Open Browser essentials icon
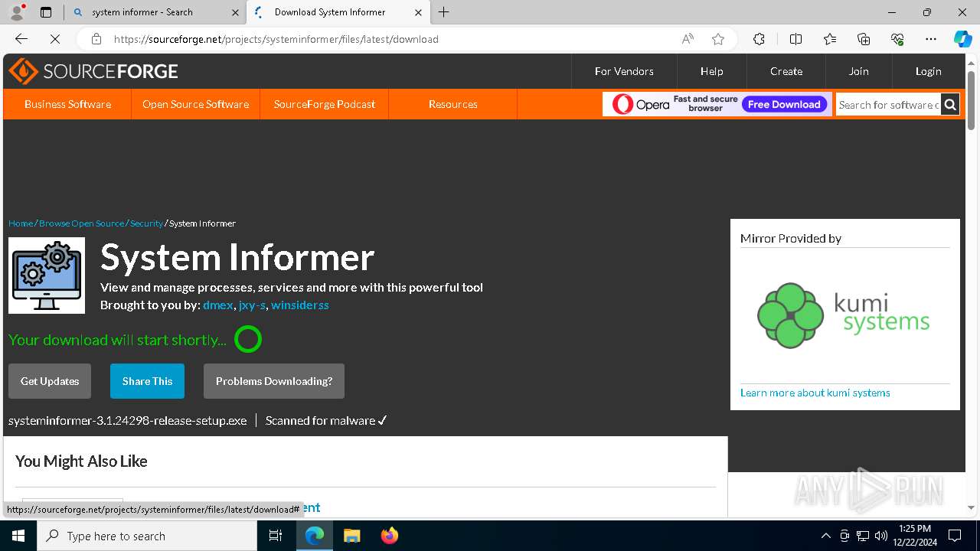980x551 pixels. point(897,39)
